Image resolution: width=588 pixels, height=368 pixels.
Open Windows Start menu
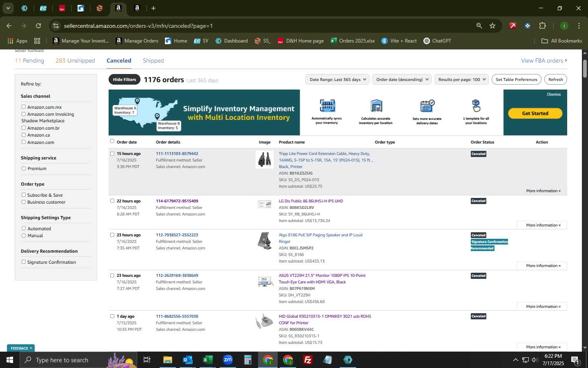[10, 360]
